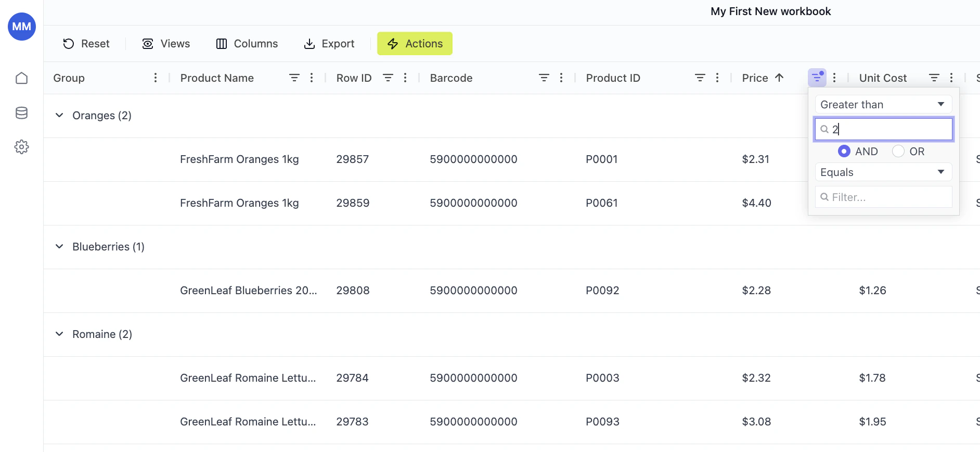Screen dimensions: 980x452
Task: Collapse the Oranges (2) group
Action: tap(59, 115)
